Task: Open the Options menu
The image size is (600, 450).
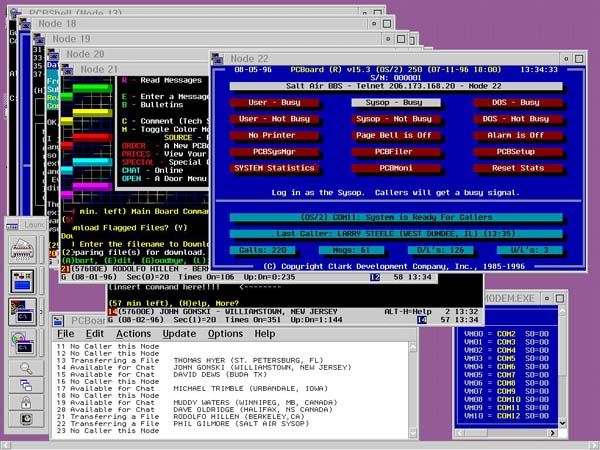Action: point(225,334)
